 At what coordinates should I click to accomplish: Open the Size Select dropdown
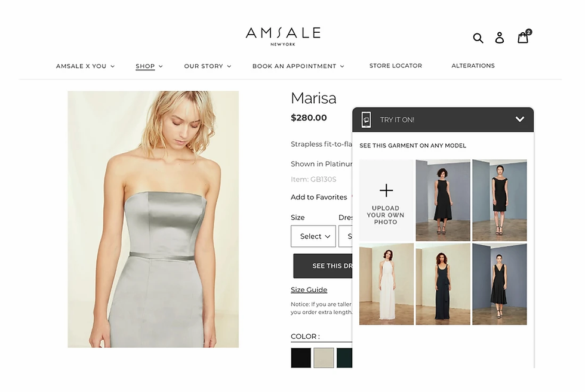click(313, 236)
